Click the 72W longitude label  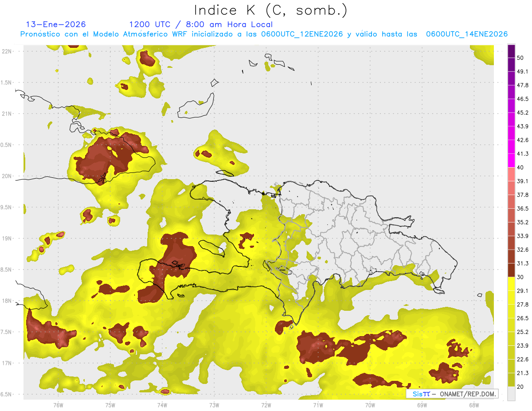[266, 405]
